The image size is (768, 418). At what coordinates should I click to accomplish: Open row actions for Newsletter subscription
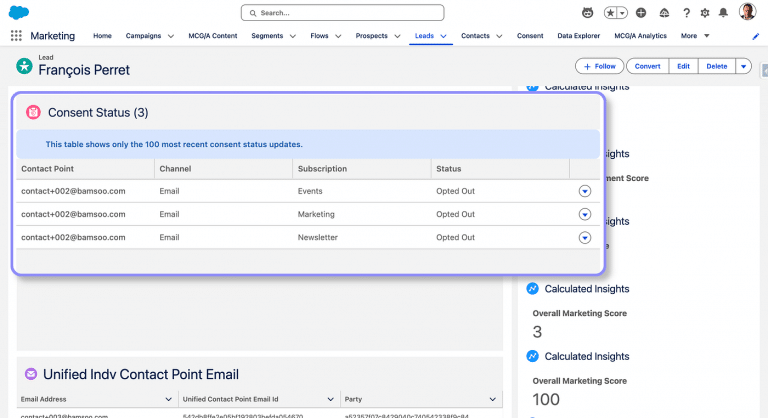585,238
